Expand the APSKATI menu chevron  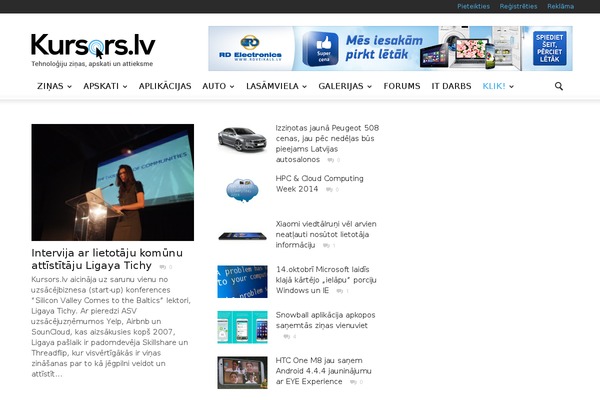click(125, 87)
